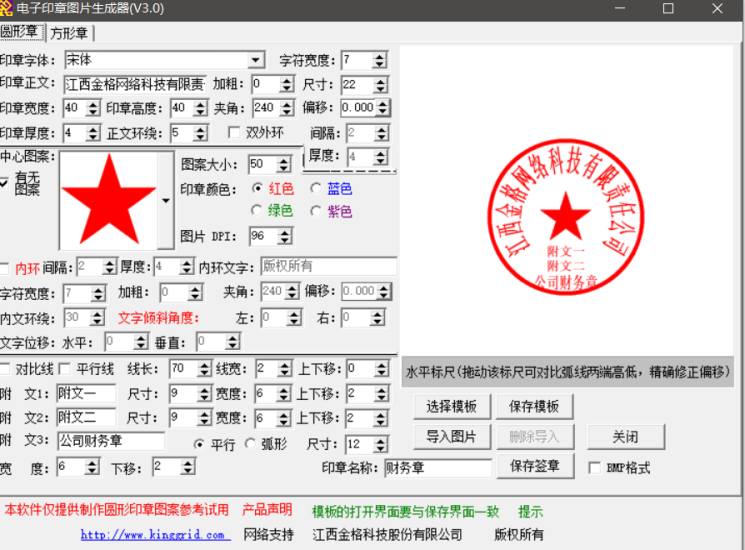Click the red star center pattern preview
This screenshot has height=550, width=745.
(x=108, y=200)
